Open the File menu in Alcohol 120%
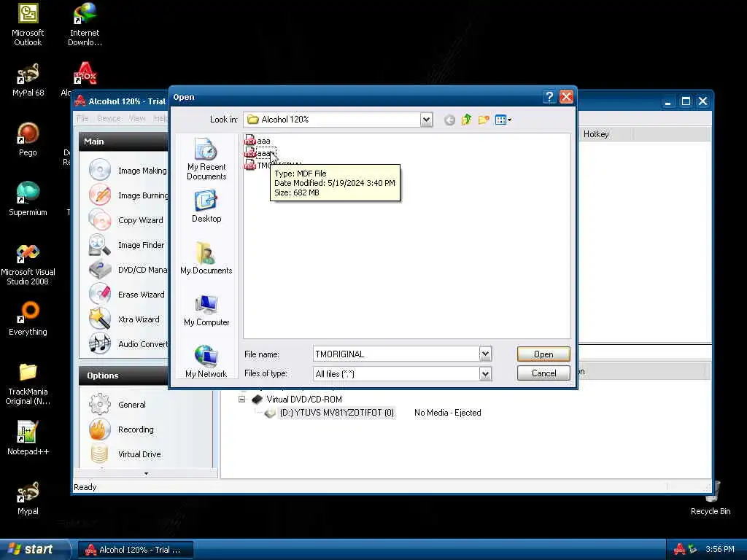Viewport: 747px width, 560px height. point(82,119)
